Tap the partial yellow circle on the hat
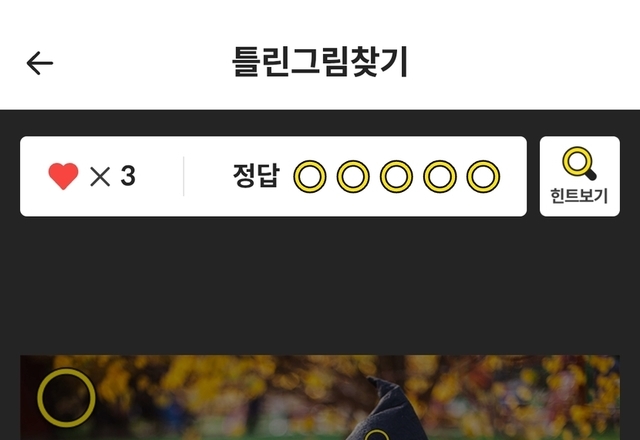 coord(376,435)
